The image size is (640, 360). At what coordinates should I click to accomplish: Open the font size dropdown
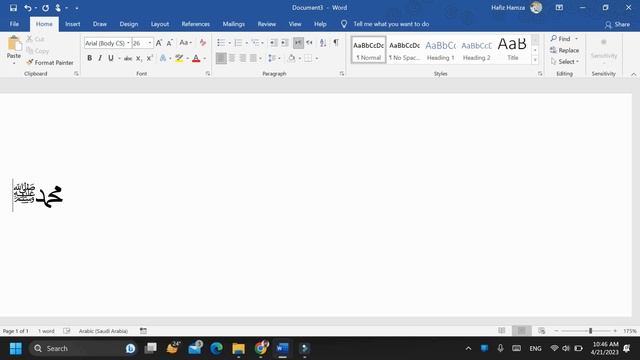point(150,43)
